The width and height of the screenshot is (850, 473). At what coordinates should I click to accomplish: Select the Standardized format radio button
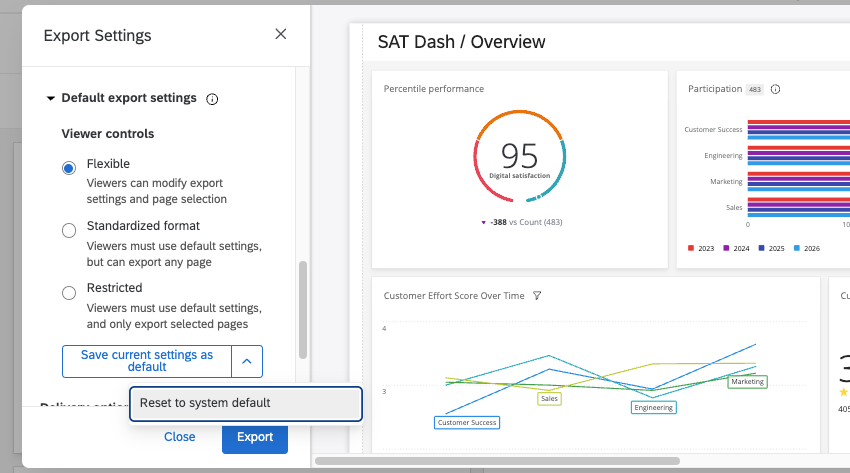tap(69, 230)
